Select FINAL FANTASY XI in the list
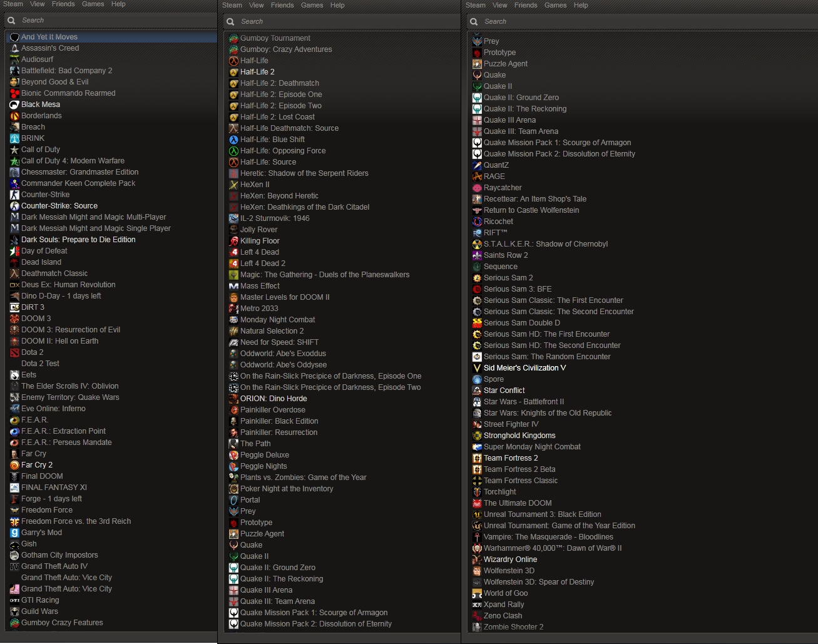Screen dimensions: 818x644 tap(54, 488)
